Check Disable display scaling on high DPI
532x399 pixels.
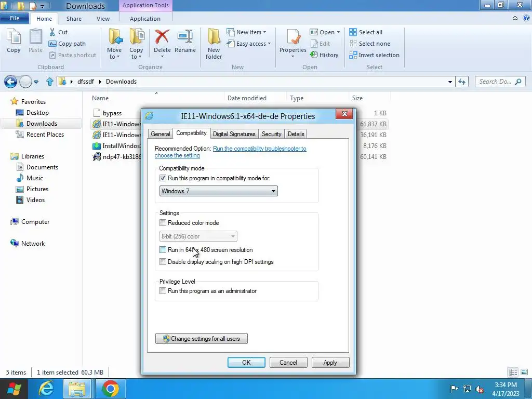163,262
